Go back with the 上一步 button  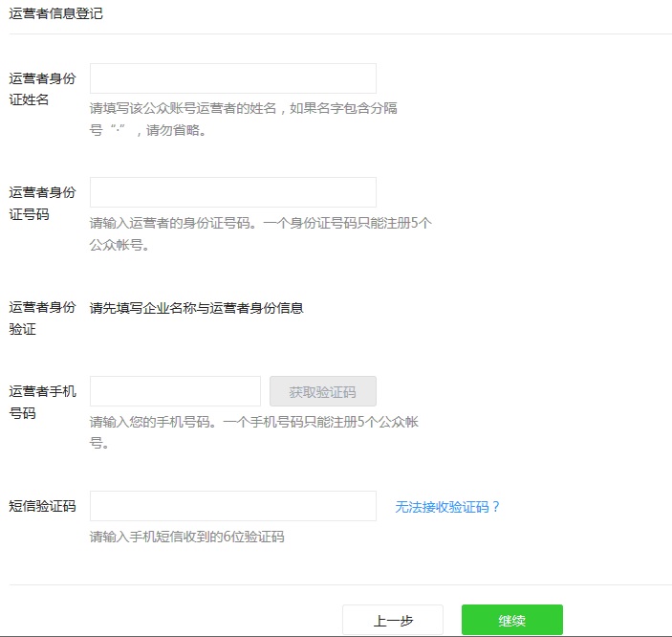392,621
